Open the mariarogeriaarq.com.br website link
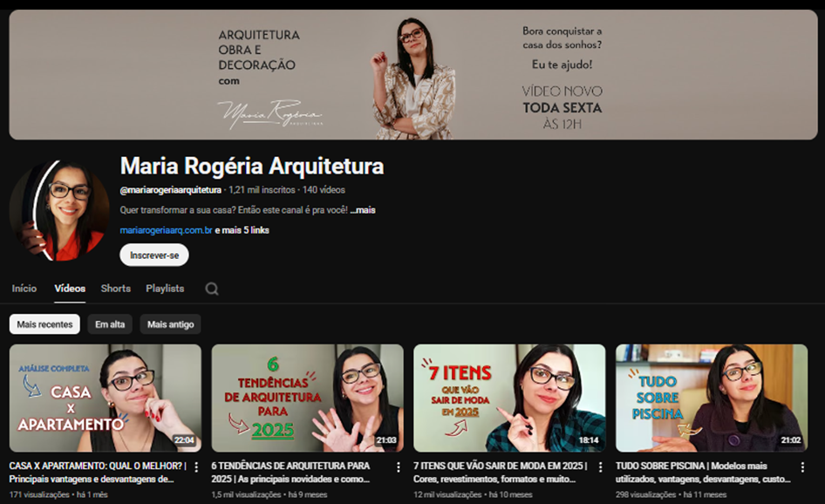The width and height of the screenshot is (825, 504). coord(166,230)
